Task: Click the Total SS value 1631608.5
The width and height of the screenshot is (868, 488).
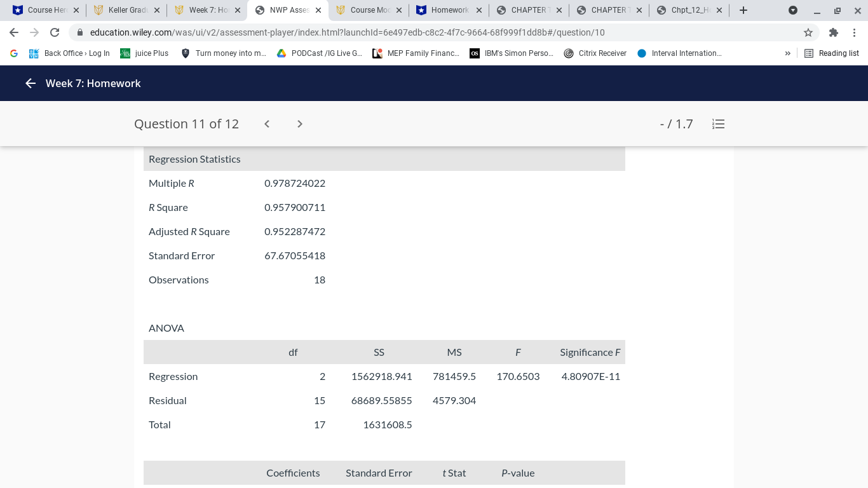Action: click(388, 424)
